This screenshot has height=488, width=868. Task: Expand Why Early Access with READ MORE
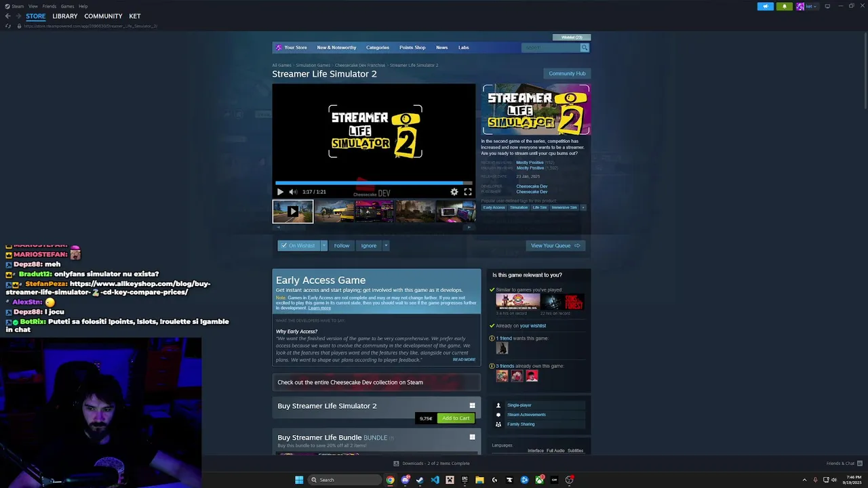pos(464,360)
